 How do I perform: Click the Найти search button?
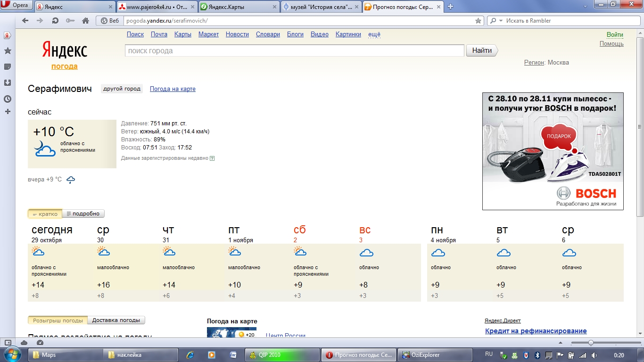coord(482,50)
